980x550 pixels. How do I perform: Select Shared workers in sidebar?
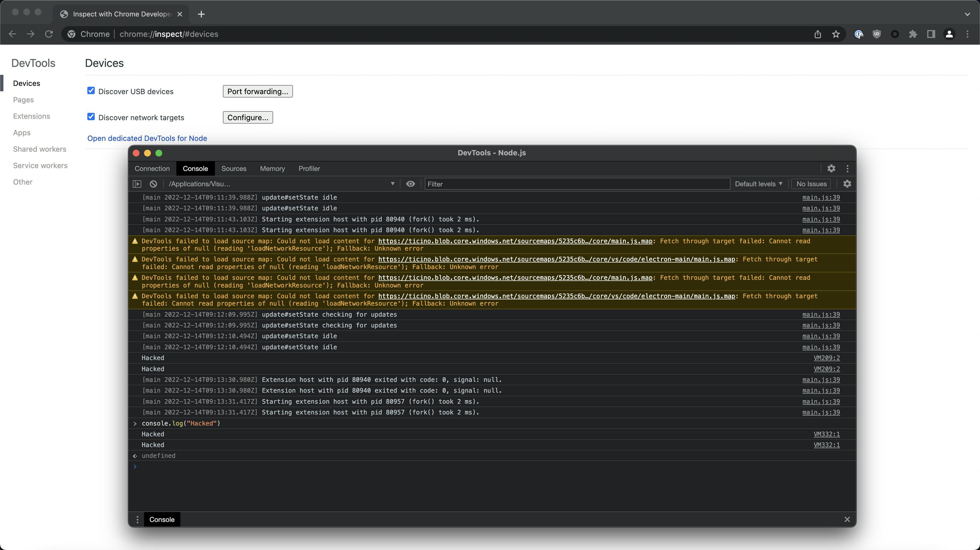(x=40, y=149)
